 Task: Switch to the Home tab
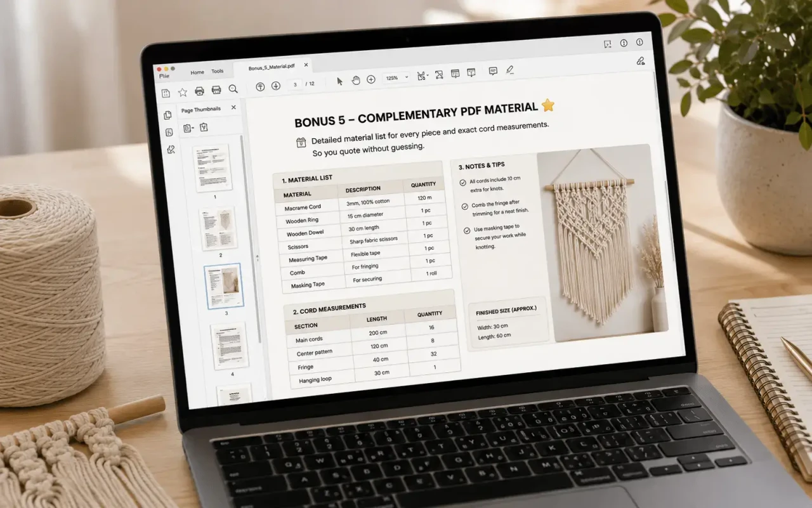197,72
